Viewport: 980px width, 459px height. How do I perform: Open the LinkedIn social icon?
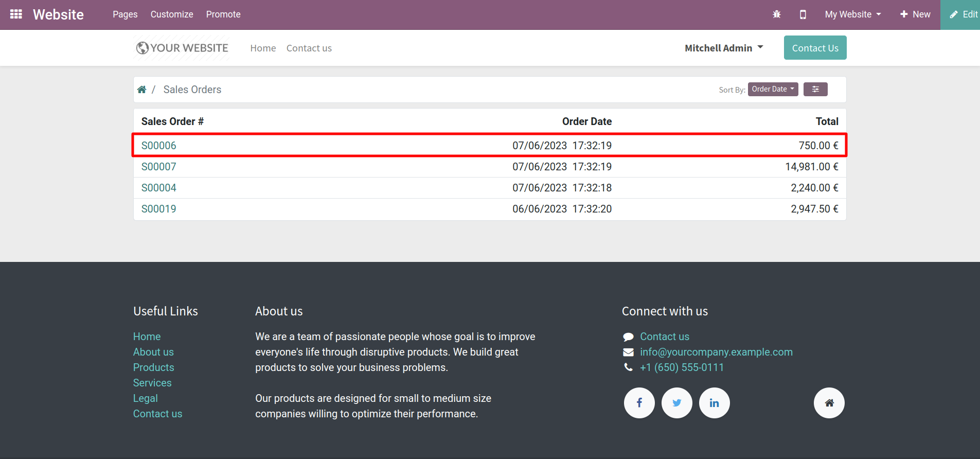714,403
